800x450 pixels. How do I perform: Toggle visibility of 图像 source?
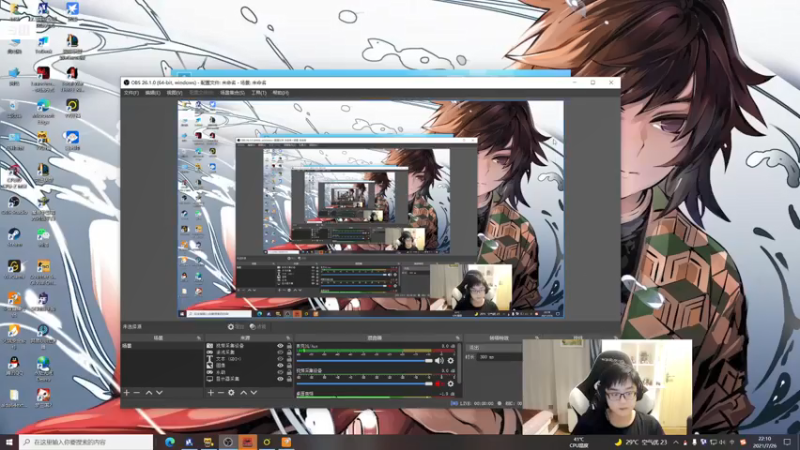(280, 366)
